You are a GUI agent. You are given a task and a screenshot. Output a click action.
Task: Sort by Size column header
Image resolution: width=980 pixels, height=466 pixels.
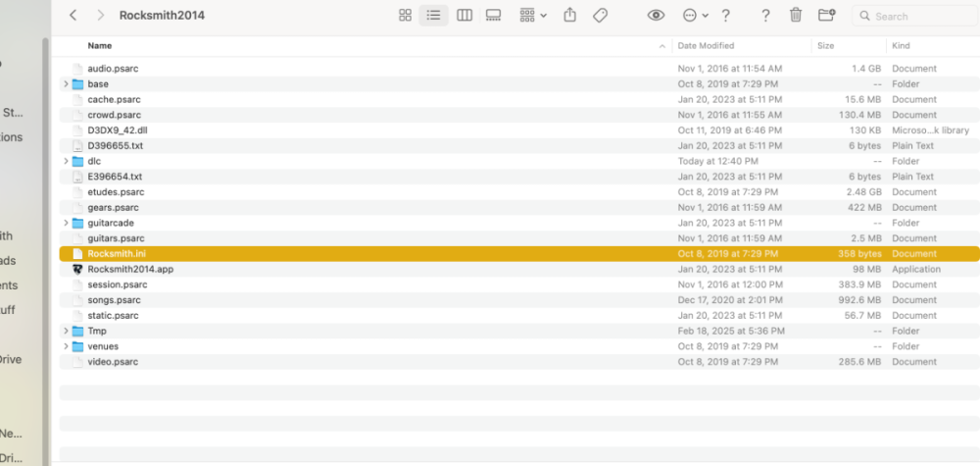[x=825, y=46]
